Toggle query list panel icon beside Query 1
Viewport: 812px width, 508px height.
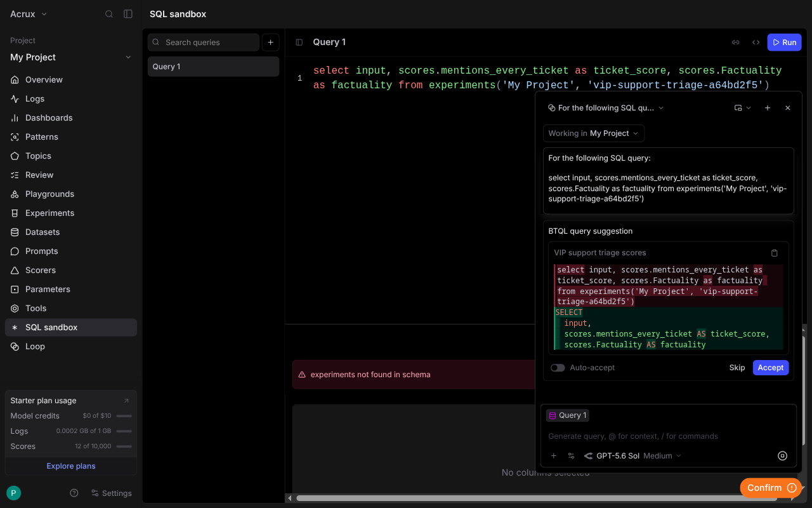299,43
